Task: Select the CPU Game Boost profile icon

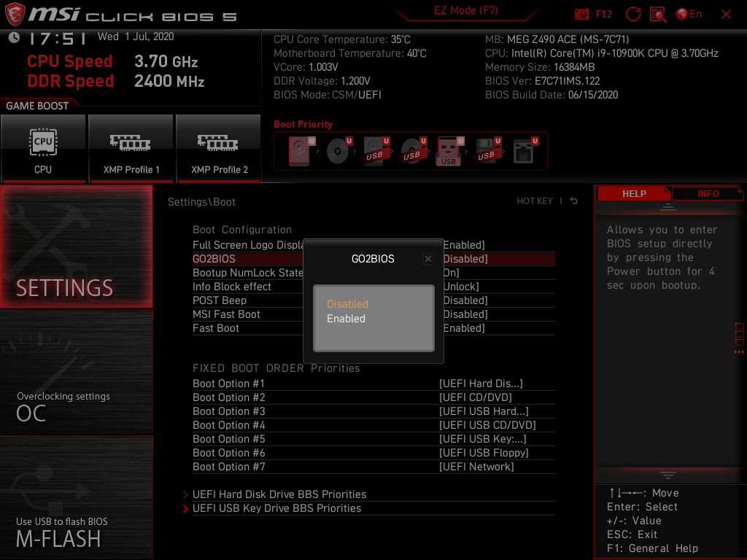Action: coord(43,148)
